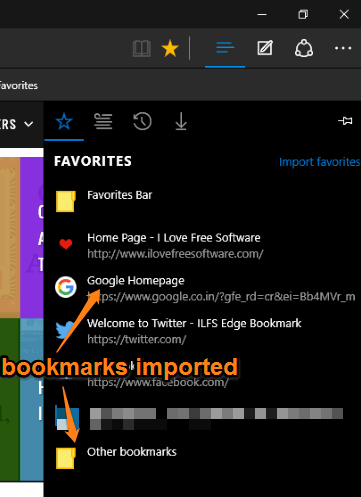Click the Google logo favicon
This screenshot has width=361, height=497.
tap(66, 287)
